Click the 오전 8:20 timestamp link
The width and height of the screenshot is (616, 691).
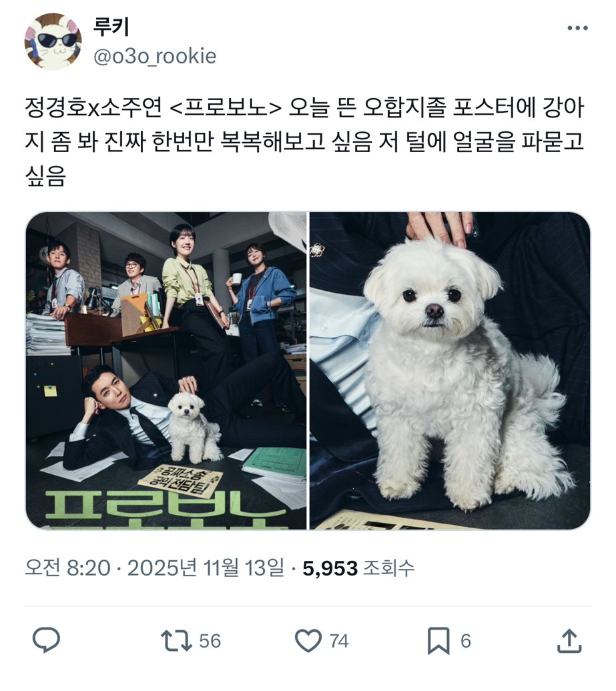click(67, 568)
